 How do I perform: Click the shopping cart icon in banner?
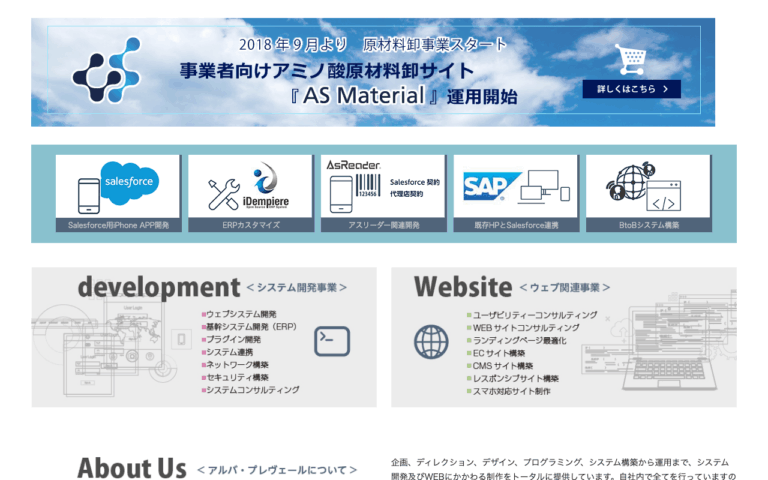click(631, 60)
